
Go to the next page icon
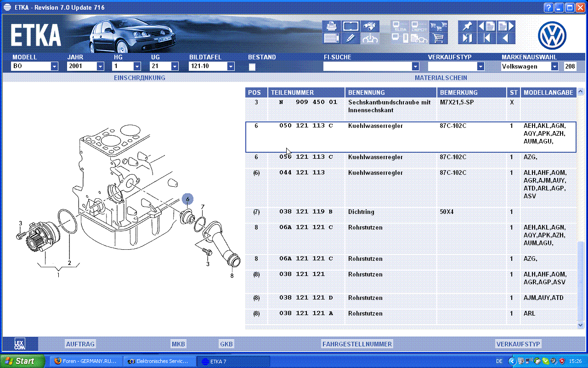point(505,26)
